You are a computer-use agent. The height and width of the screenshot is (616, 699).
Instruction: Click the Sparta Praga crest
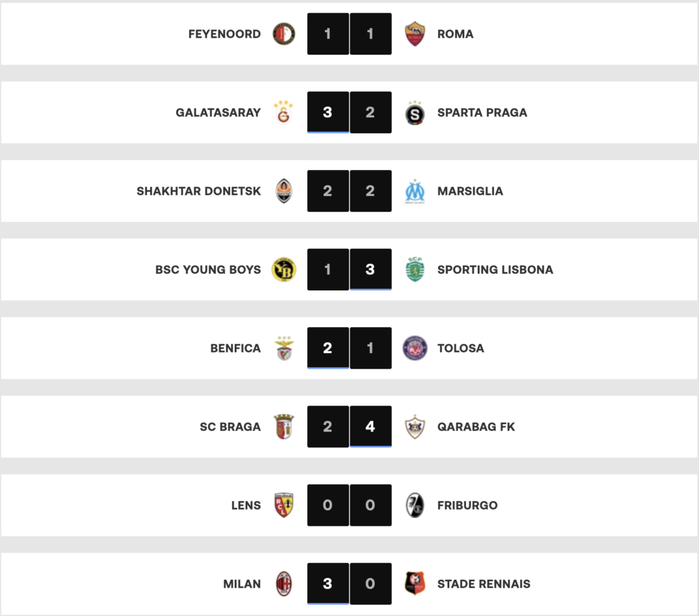414,113
